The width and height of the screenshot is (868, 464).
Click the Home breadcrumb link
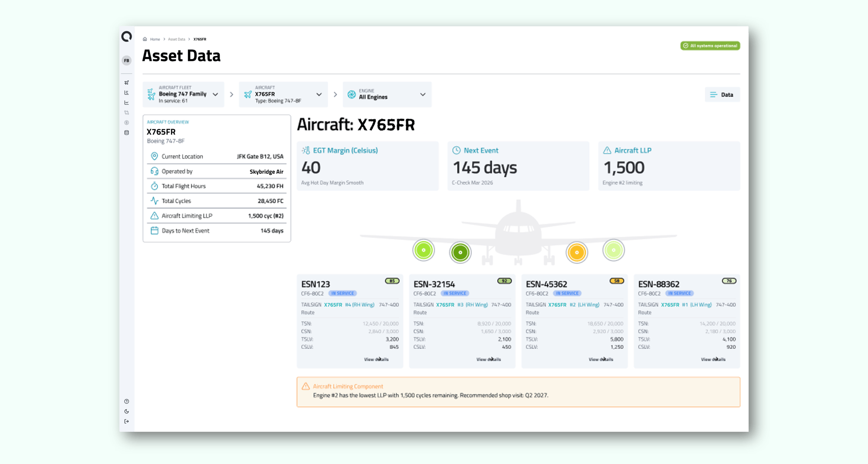(155, 39)
